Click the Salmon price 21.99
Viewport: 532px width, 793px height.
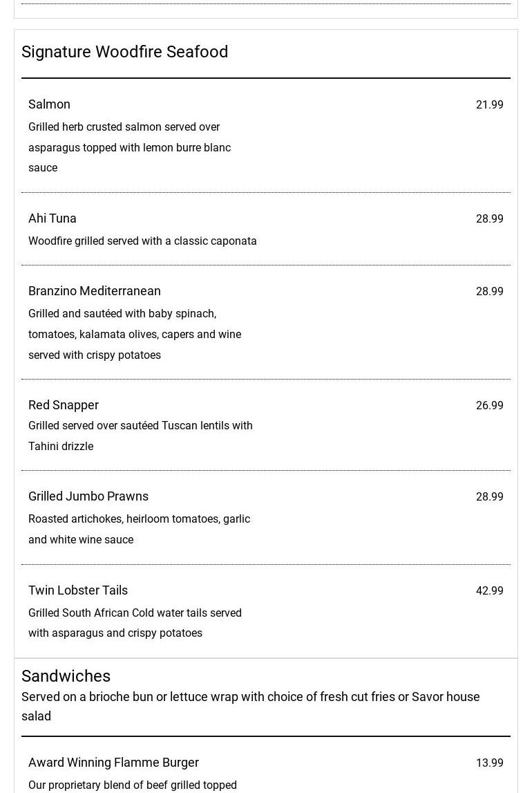pyautogui.click(x=489, y=105)
